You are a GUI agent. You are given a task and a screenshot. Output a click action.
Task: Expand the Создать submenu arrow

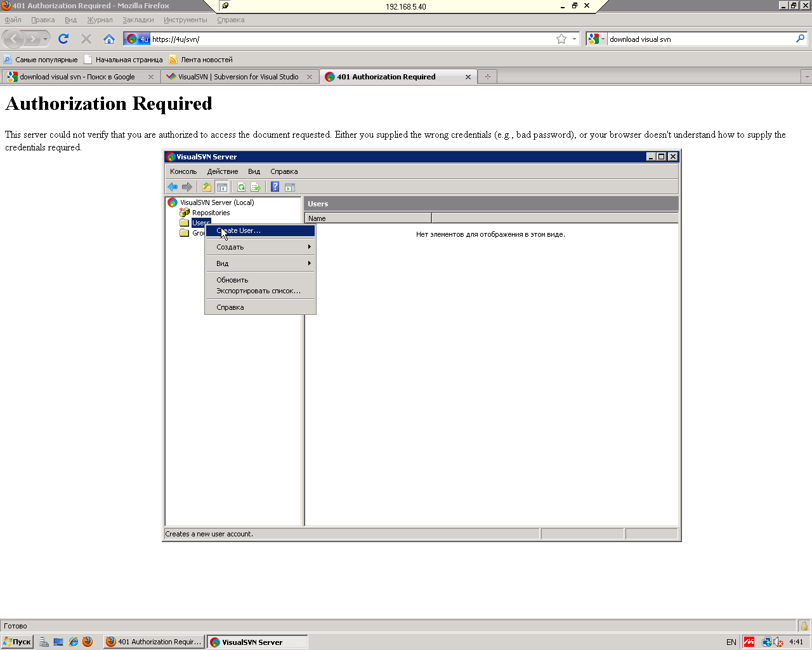(x=310, y=247)
